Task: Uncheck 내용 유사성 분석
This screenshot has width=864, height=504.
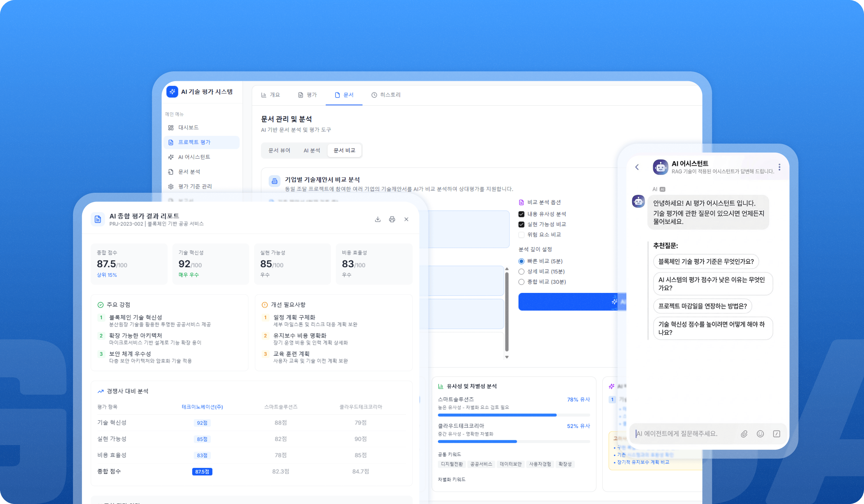Action: [x=521, y=214]
